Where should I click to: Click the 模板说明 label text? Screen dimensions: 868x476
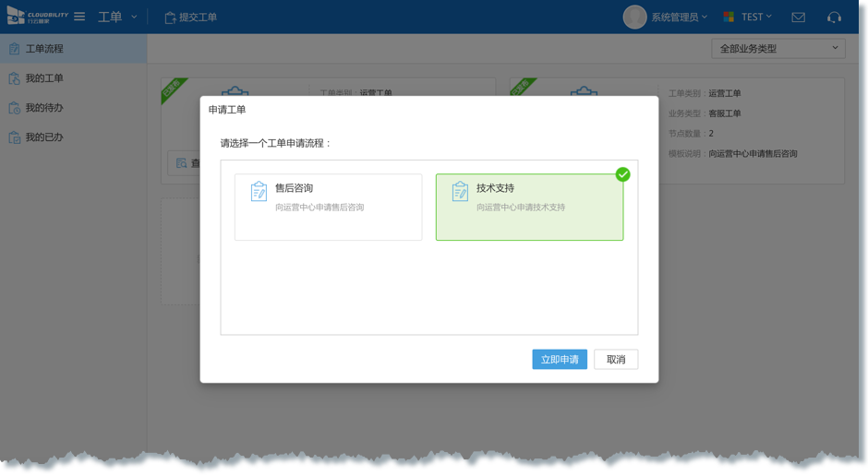pyautogui.click(x=684, y=154)
